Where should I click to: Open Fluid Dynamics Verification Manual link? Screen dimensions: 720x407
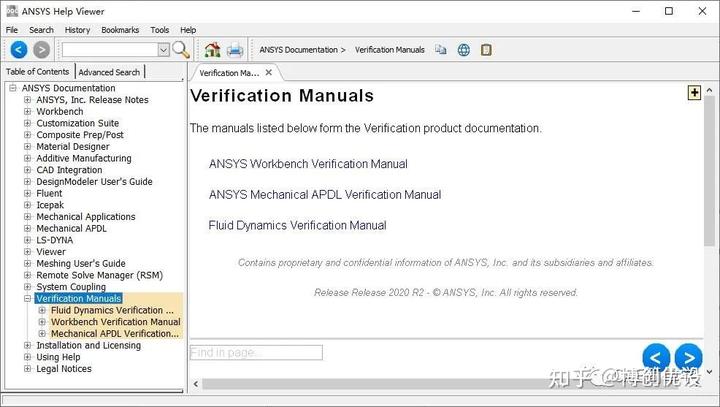click(x=298, y=226)
